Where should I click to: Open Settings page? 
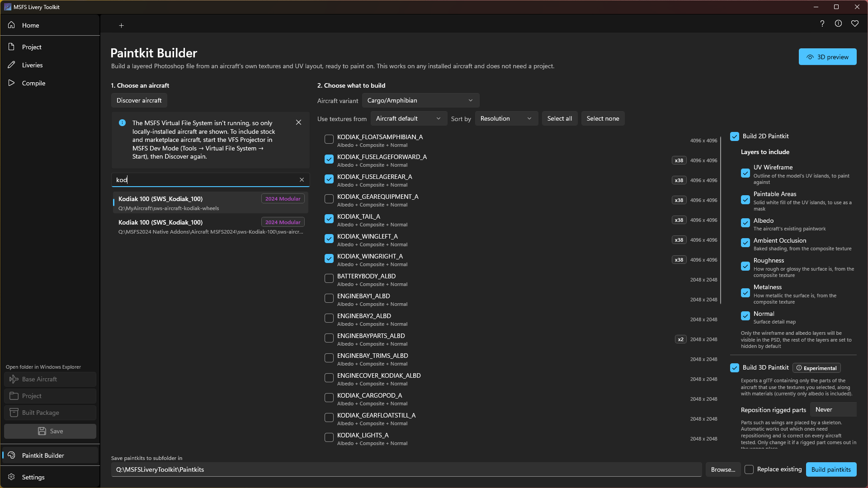pyautogui.click(x=50, y=477)
